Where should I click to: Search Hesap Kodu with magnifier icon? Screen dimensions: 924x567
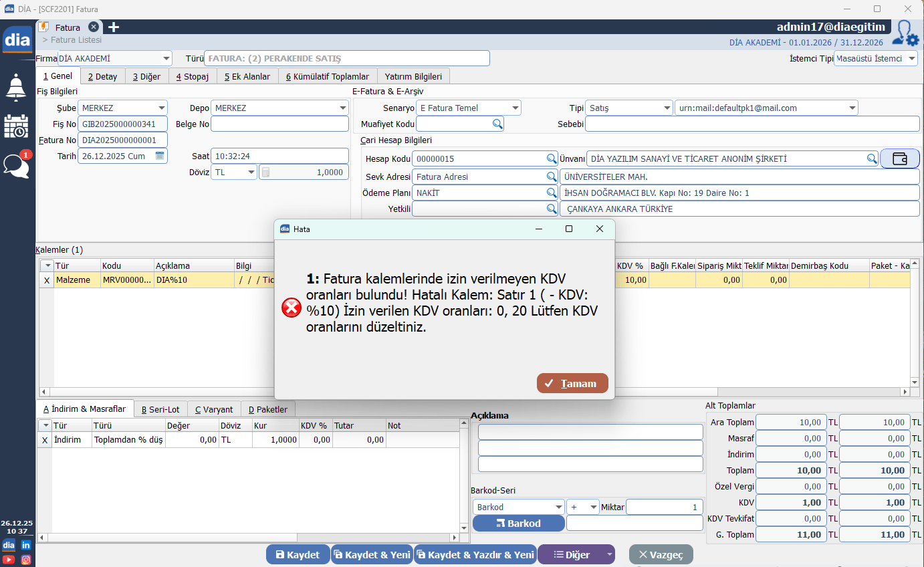coord(552,159)
